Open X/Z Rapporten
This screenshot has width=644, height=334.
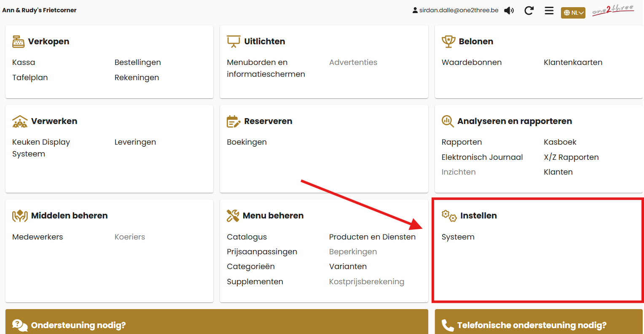[571, 157]
